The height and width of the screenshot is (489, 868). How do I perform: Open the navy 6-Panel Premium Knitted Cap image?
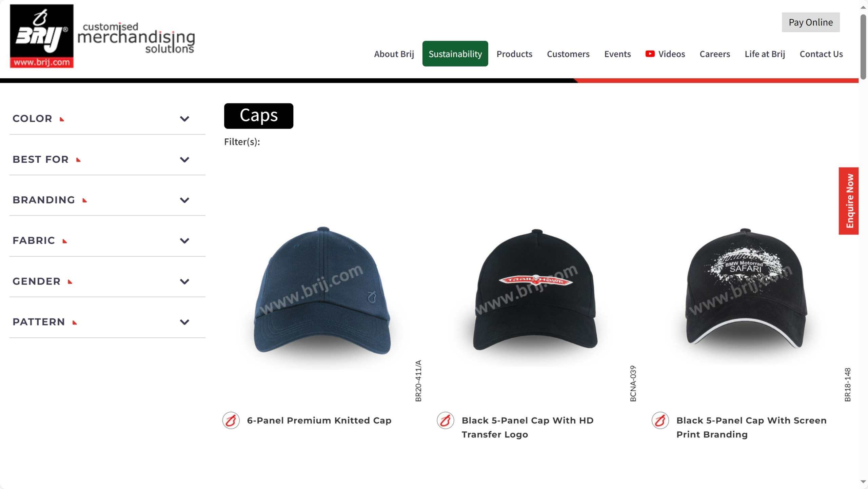point(322,292)
